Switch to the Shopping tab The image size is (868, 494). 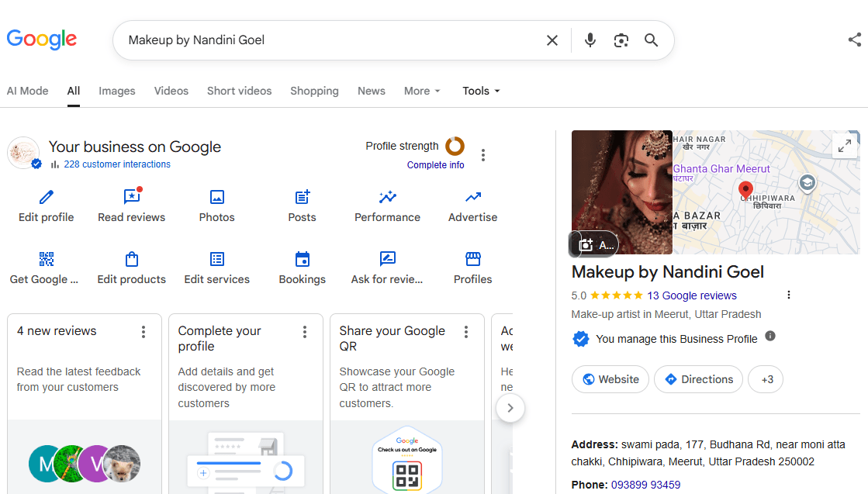pos(314,91)
